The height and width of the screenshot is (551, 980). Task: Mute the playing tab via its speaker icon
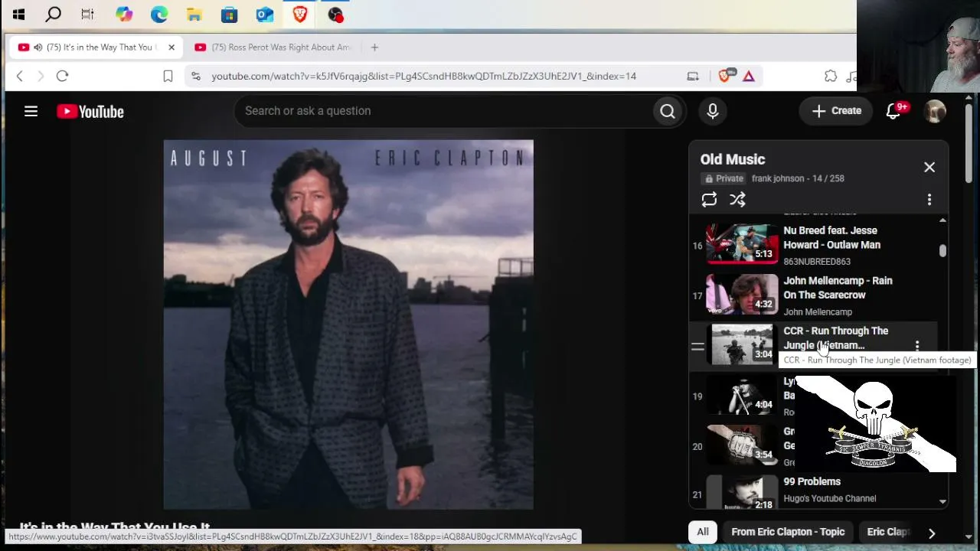click(38, 47)
